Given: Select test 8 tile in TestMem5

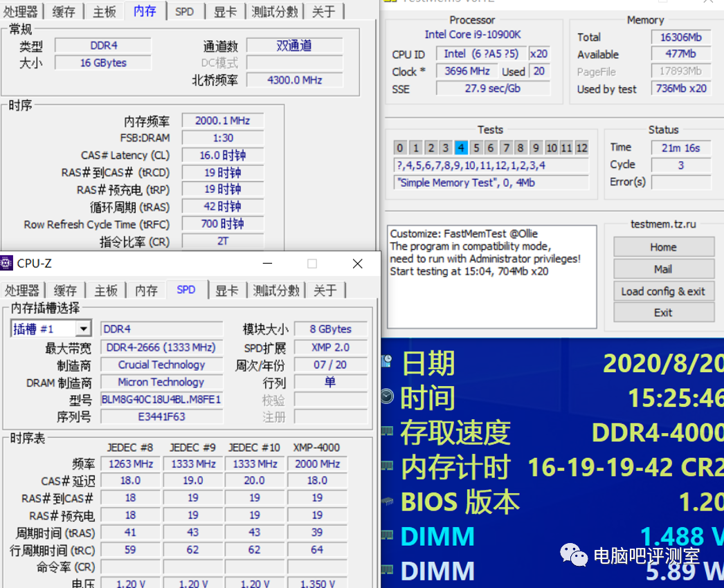Looking at the screenshot, I should pyautogui.click(x=521, y=147).
